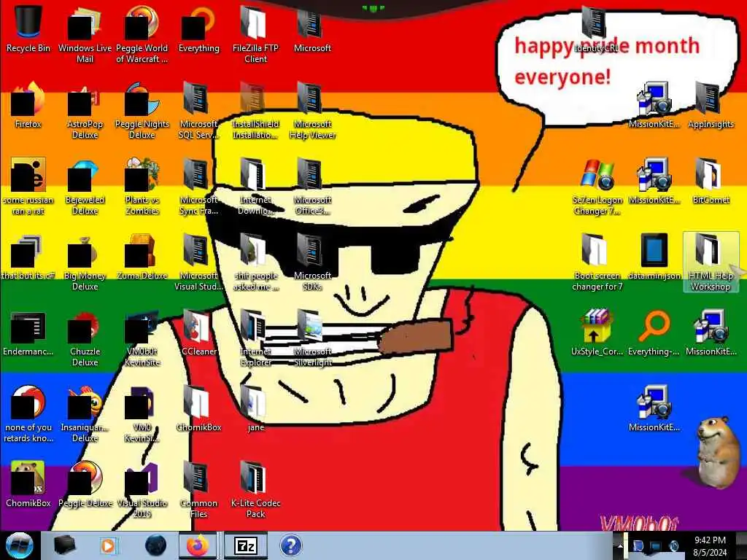Open the BitComet folder icon
Image resolution: width=747 pixels, height=560 pixels.
tap(711, 182)
